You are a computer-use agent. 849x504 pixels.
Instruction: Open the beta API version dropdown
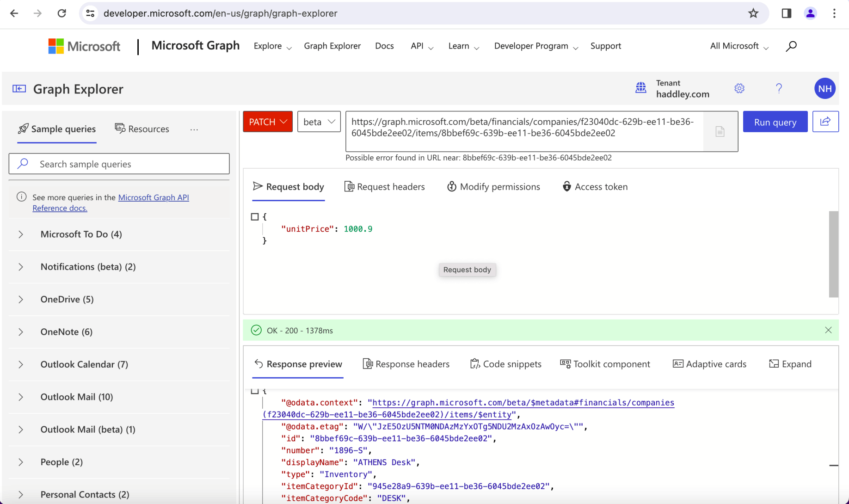point(319,122)
